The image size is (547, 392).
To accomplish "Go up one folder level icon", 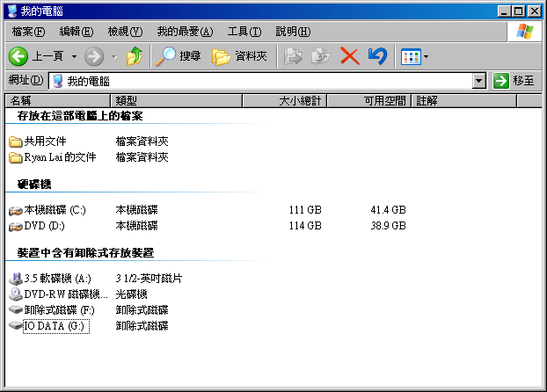I will pyautogui.click(x=135, y=56).
